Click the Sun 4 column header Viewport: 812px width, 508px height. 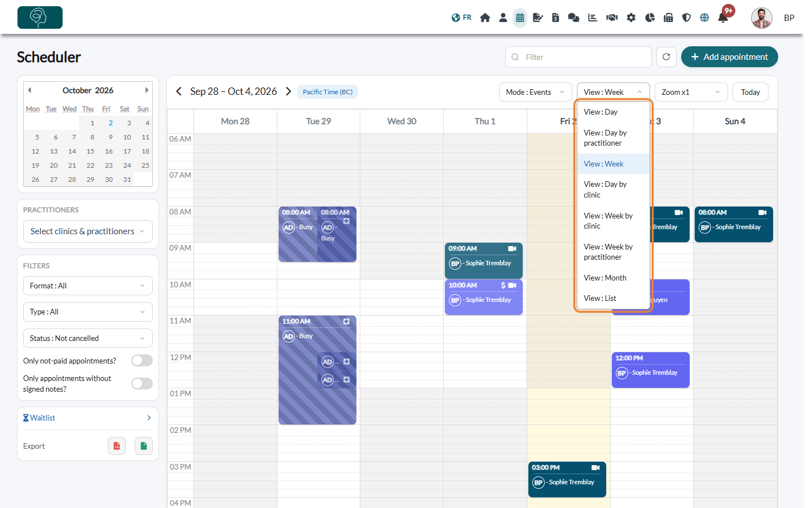(735, 121)
